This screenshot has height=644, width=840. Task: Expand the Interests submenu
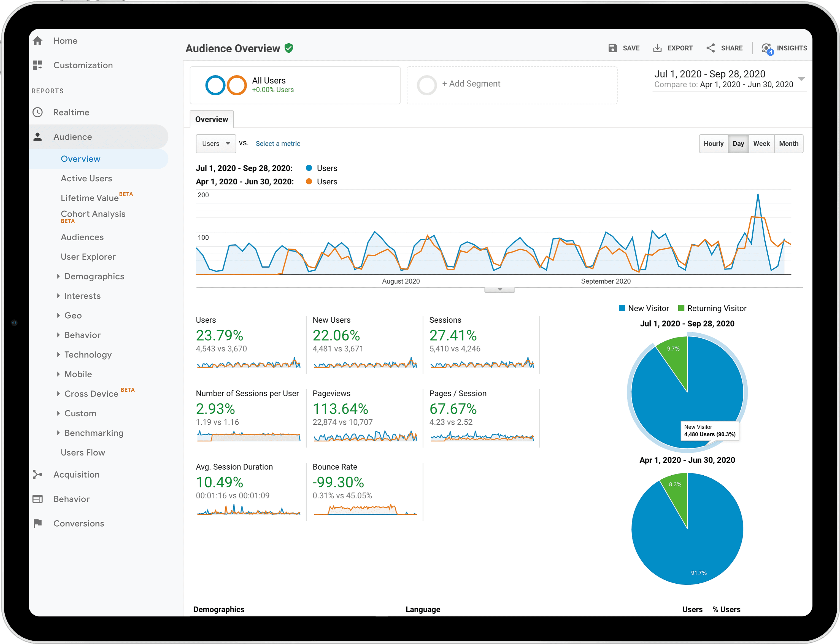(x=58, y=296)
